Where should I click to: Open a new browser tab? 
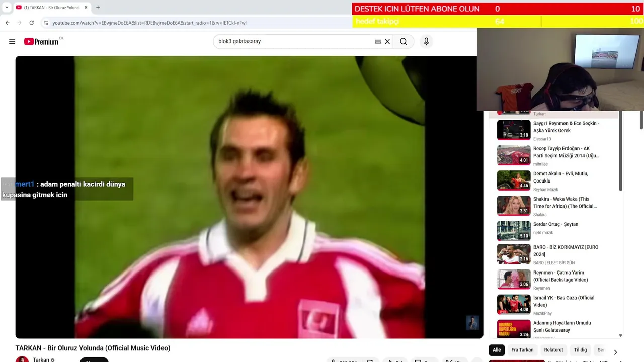tap(98, 8)
